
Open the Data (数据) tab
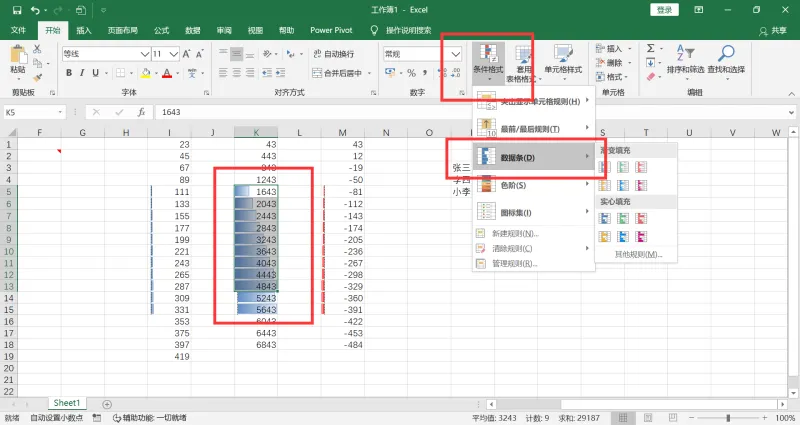coord(192,30)
